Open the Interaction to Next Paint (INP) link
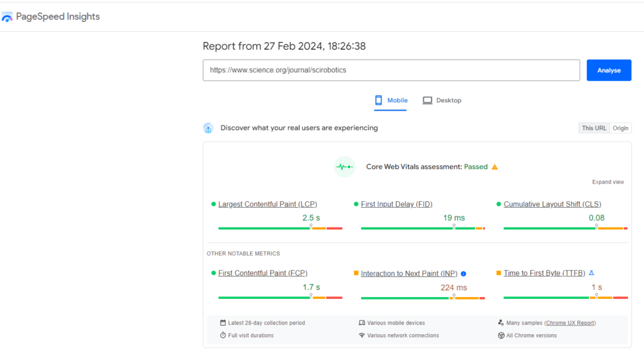 coord(409,274)
